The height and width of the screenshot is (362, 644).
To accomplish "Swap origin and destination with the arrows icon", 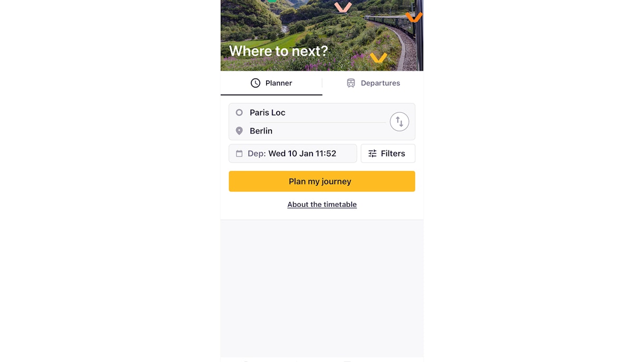I will point(399,121).
